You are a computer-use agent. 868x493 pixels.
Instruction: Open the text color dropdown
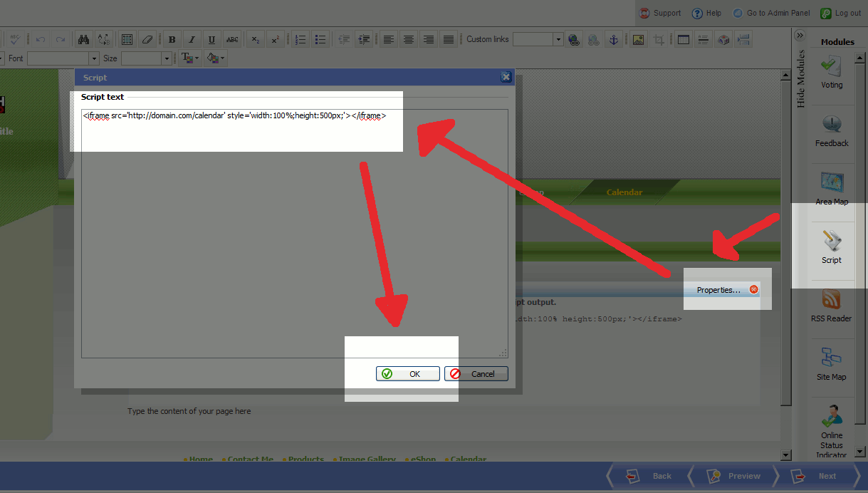189,58
